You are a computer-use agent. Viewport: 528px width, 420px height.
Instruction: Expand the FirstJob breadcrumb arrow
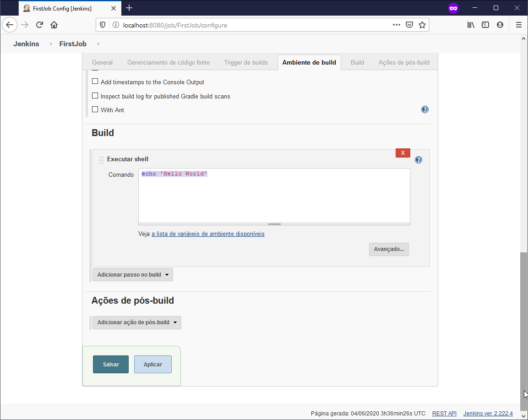coord(98,44)
